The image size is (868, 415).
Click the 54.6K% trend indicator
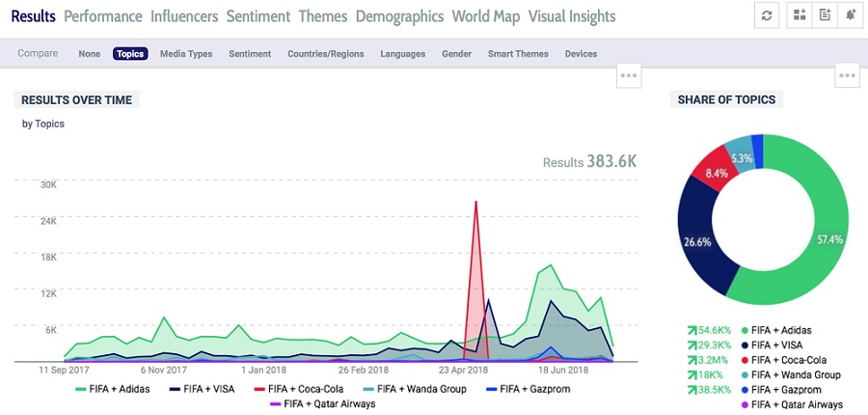click(x=709, y=330)
